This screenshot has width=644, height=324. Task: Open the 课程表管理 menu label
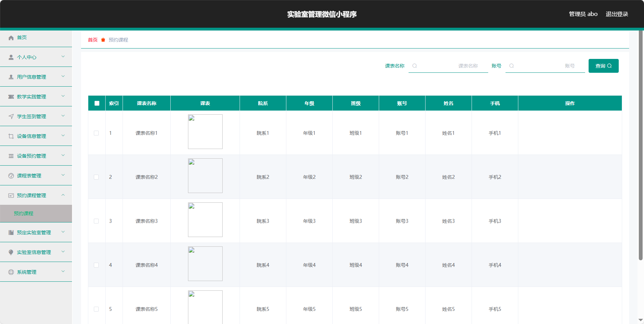tap(29, 176)
